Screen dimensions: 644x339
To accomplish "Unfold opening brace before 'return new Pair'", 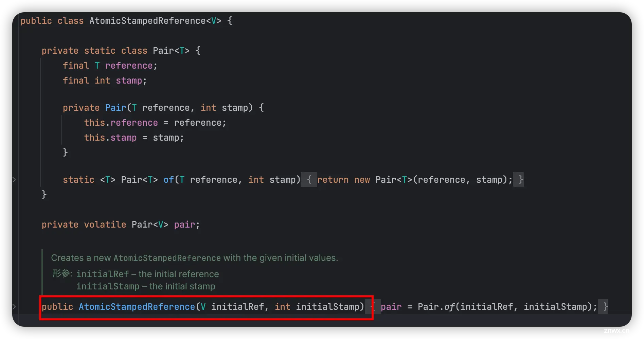I will [x=309, y=180].
